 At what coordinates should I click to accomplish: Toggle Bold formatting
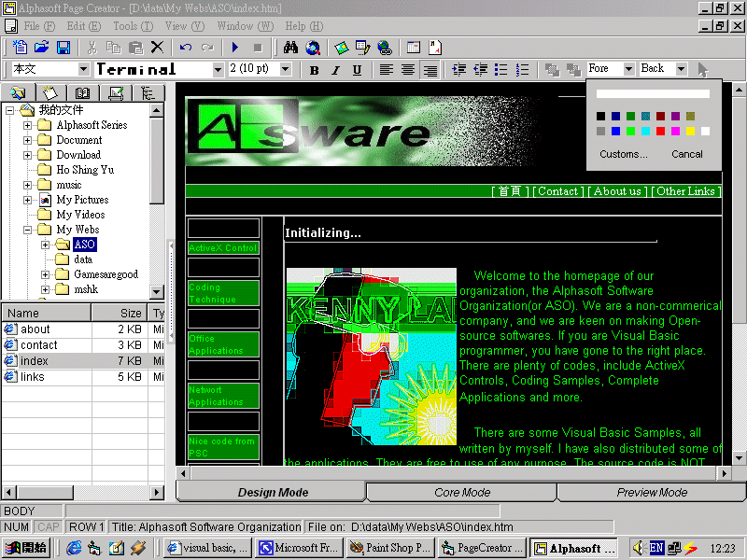pyautogui.click(x=314, y=70)
